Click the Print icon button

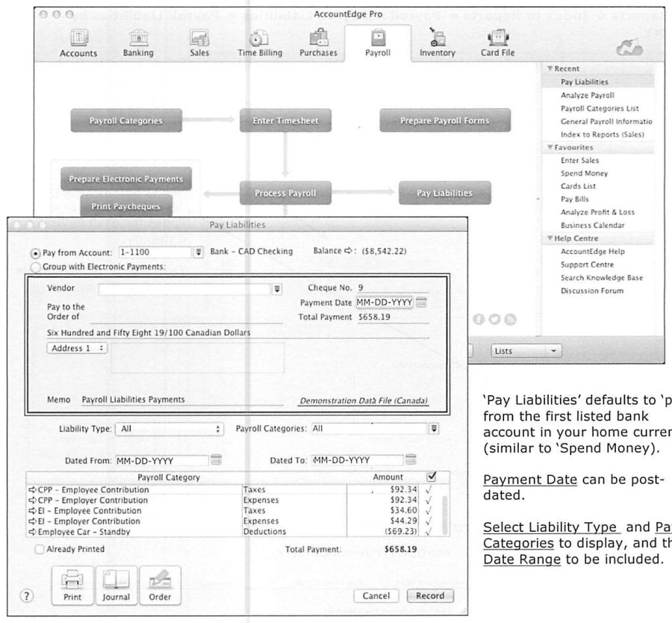72,585
